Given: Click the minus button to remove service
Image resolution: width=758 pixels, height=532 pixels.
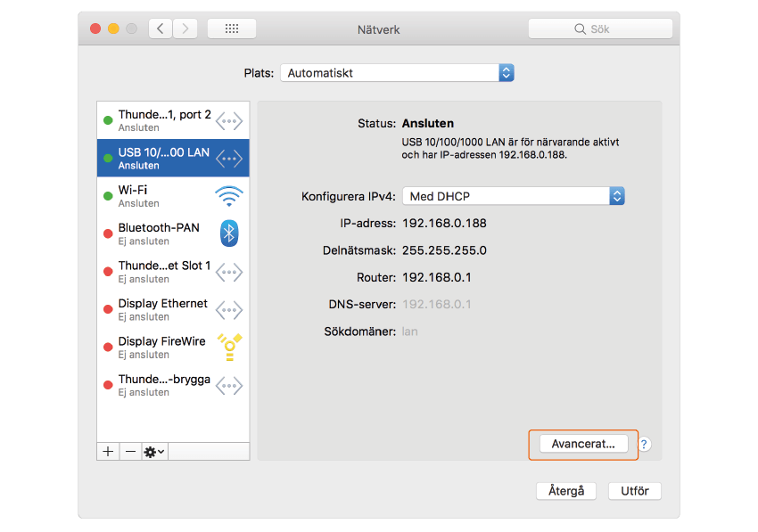Looking at the screenshot, I should [130, 452].
